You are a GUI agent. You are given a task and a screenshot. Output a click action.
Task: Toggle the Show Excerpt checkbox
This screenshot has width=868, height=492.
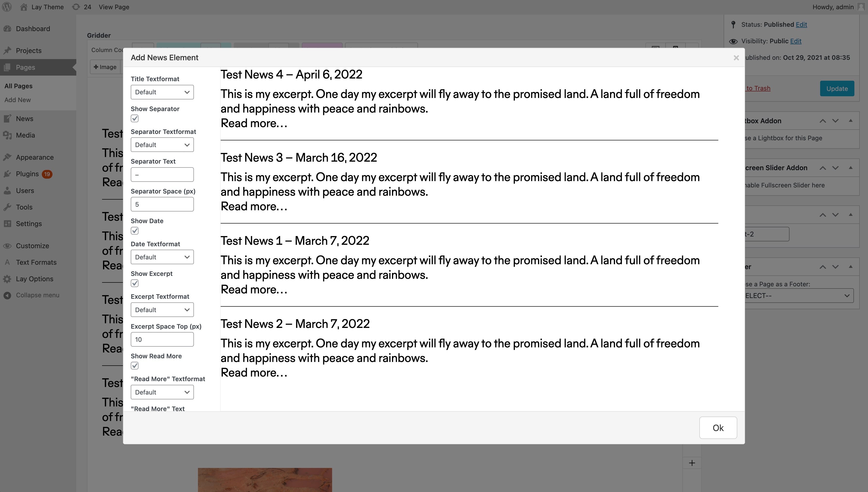coord(135,283)
